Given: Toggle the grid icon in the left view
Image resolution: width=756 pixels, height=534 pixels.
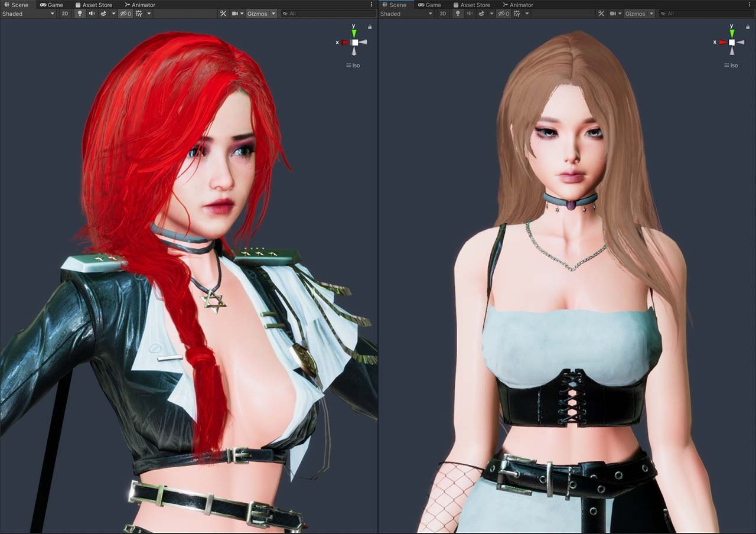Looking at the screenshot, I should [x=139, y=14].
